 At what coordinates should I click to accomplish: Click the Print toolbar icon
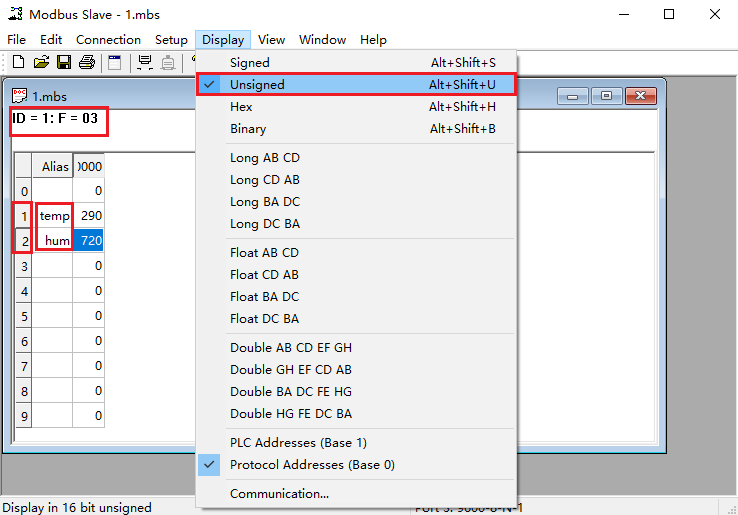pyautogui.click(x=87, y=62)
